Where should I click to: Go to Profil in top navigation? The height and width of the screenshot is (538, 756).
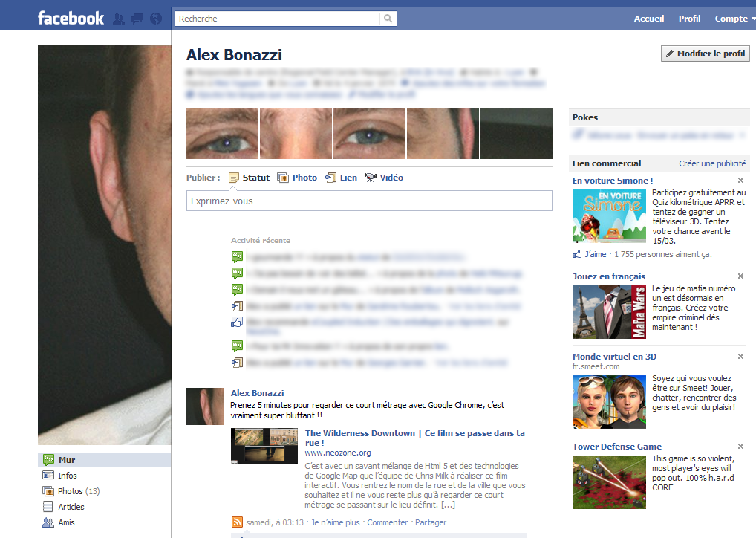[689, 19]
